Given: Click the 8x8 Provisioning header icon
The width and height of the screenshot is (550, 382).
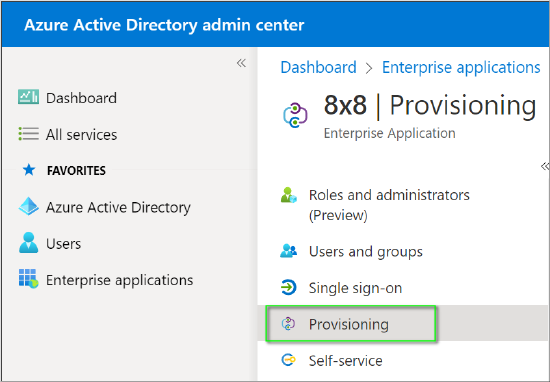Looking at the screenshot, I should point(295,115).
